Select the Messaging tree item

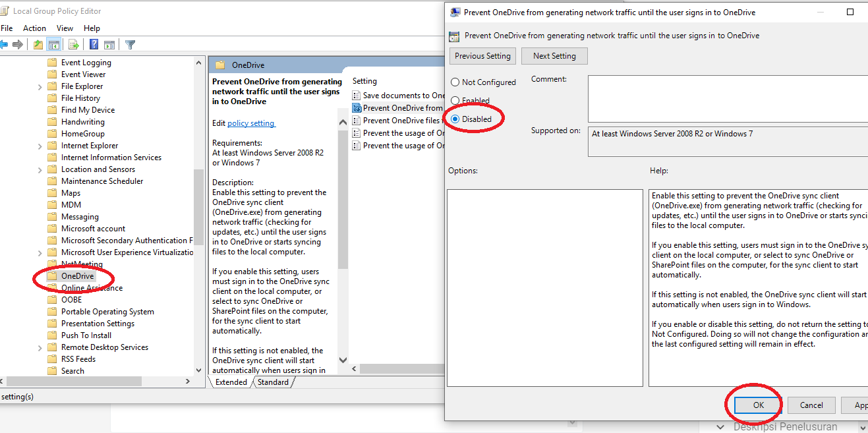(x=80, y=217)
